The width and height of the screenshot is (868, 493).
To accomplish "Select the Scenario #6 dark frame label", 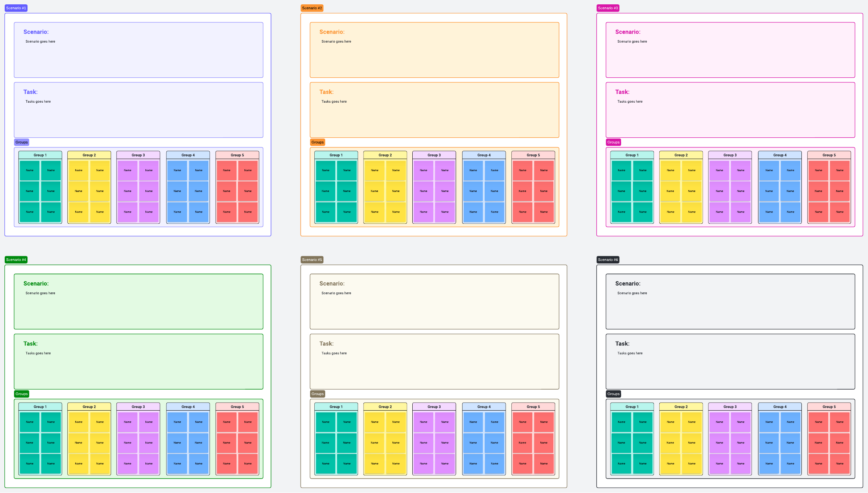I will (608, 260).
